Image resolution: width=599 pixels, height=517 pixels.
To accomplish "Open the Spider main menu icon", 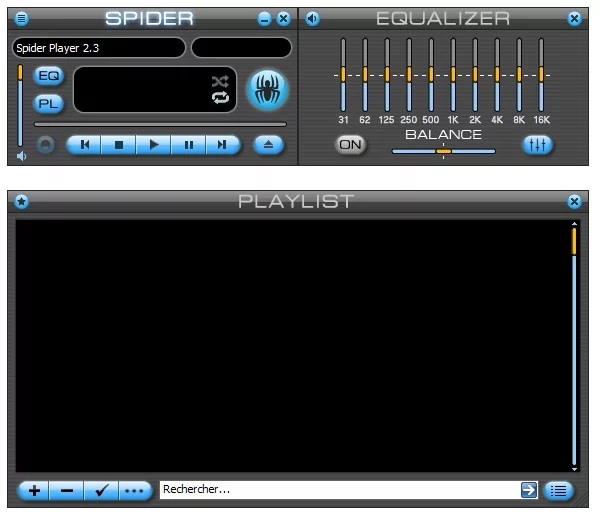I will (x=21, y=18).
